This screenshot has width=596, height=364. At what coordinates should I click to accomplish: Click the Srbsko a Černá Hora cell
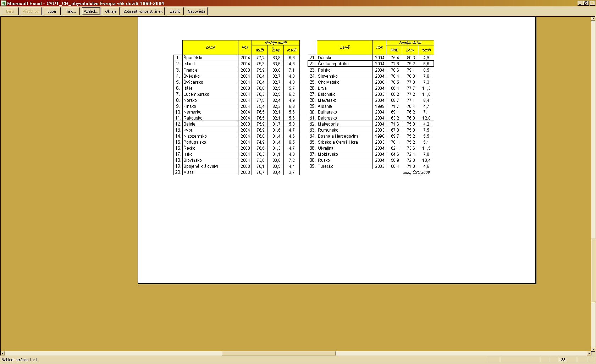345,142
